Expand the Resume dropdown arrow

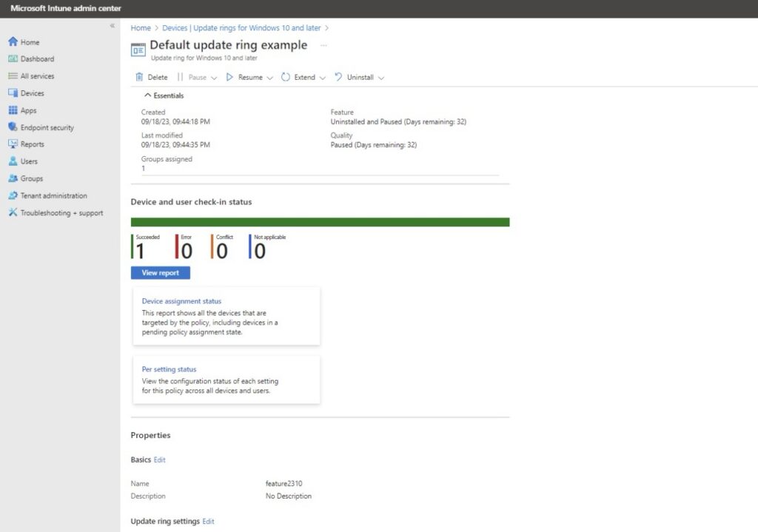point(269,78)
